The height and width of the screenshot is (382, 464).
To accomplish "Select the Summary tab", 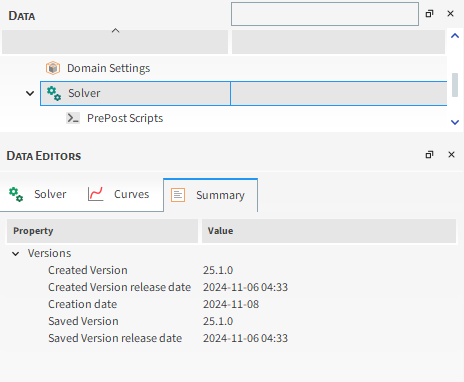I will click(210, 195).
